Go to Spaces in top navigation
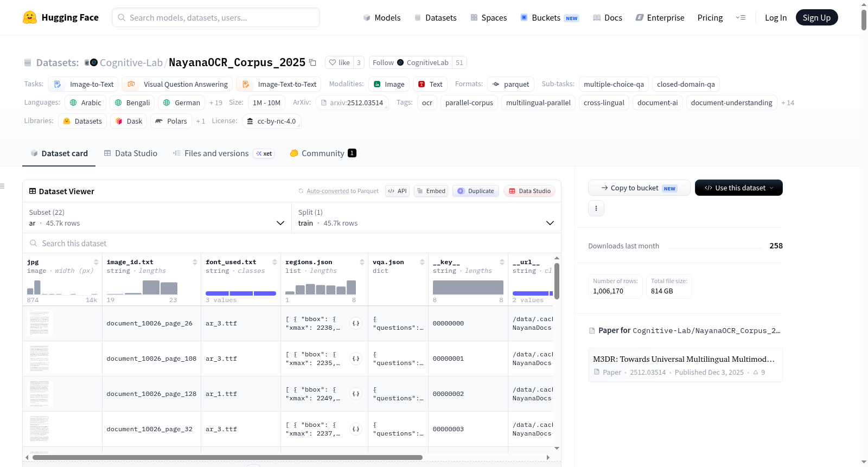The width and height of the screenshot is (868, 467). click(489, 17)
